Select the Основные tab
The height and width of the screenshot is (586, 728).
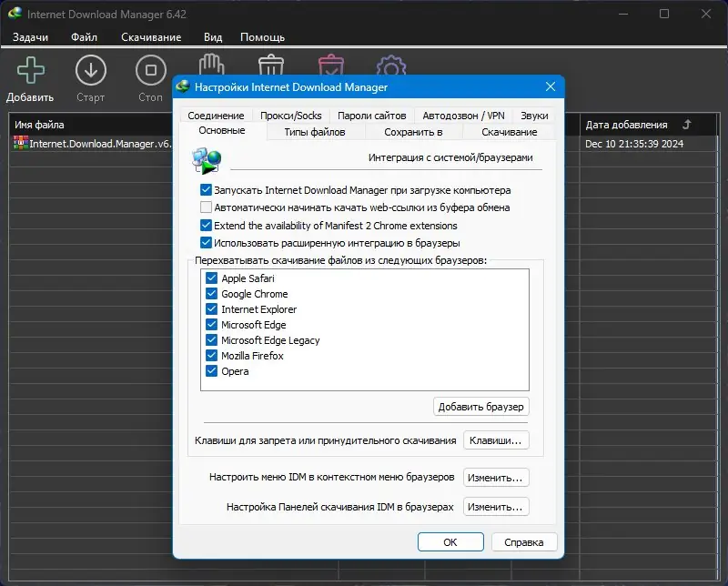coord(222,130)
